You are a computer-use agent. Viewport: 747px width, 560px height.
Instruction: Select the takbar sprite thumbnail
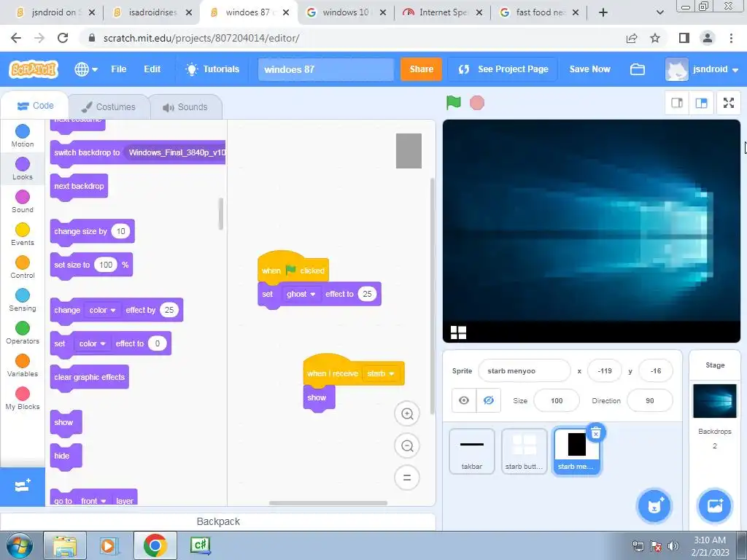coord(472,451)
